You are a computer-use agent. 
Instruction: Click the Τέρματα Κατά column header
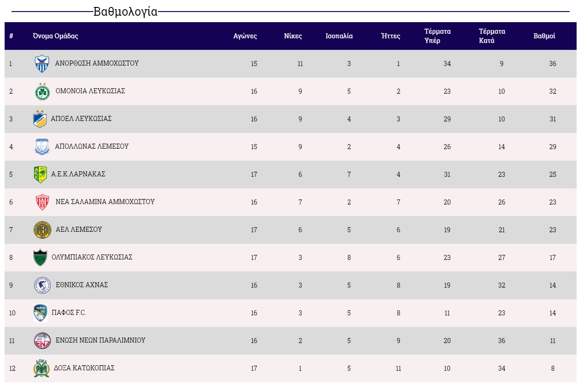tap(492, 36)
